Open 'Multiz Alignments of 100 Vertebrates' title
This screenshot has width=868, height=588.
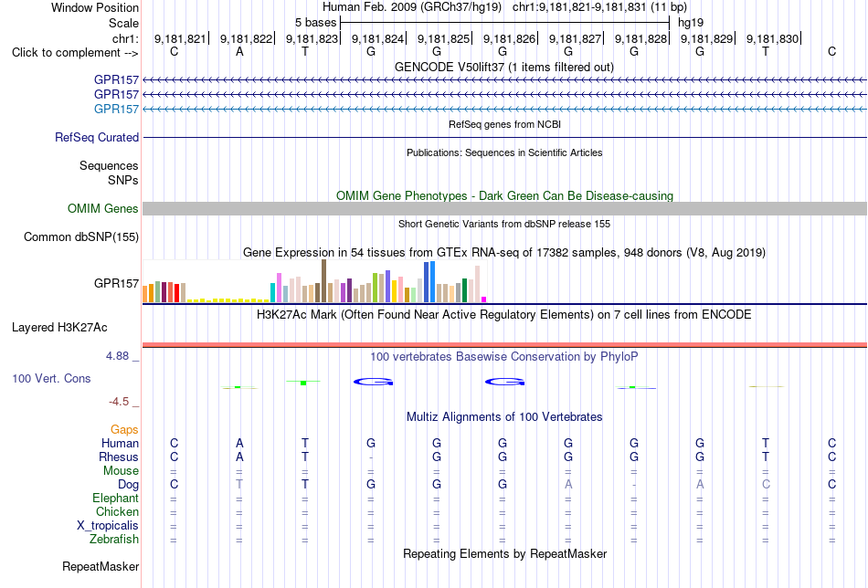(x=504, y=417)
